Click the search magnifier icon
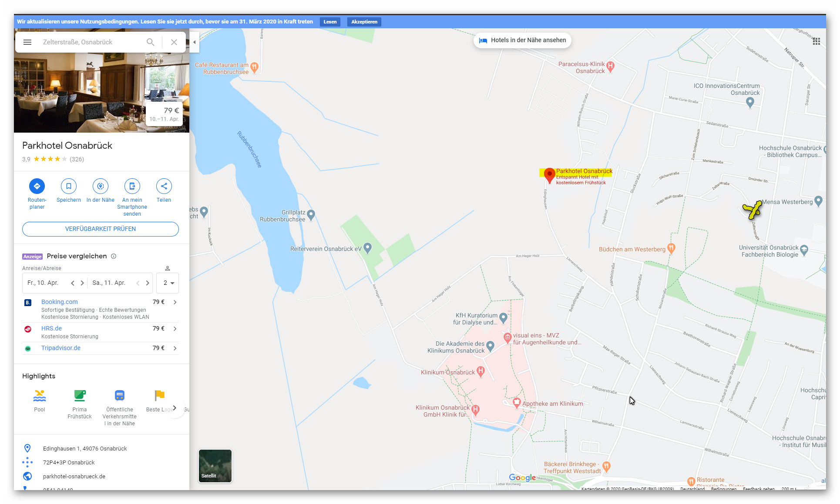The width and height of the screenshot is (840, 504). click(151, 42)
